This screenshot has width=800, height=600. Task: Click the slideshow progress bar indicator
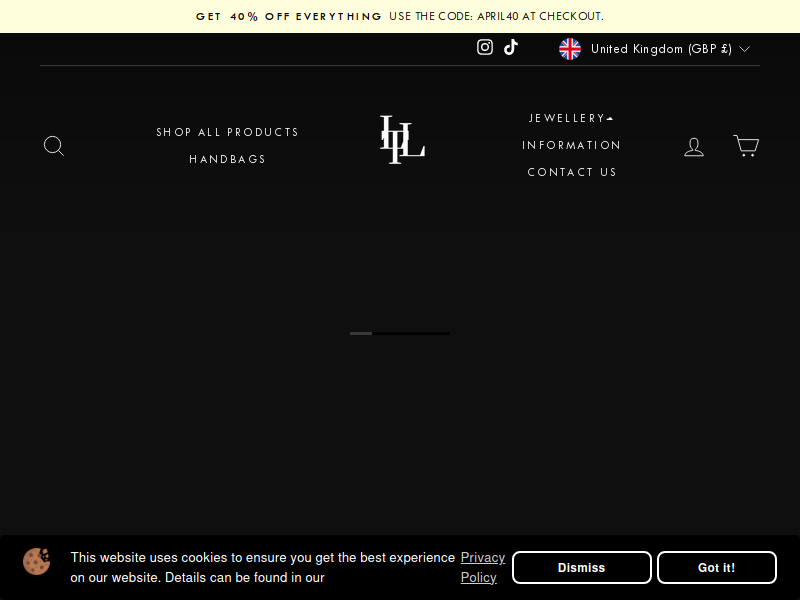(x=400, y=334)
